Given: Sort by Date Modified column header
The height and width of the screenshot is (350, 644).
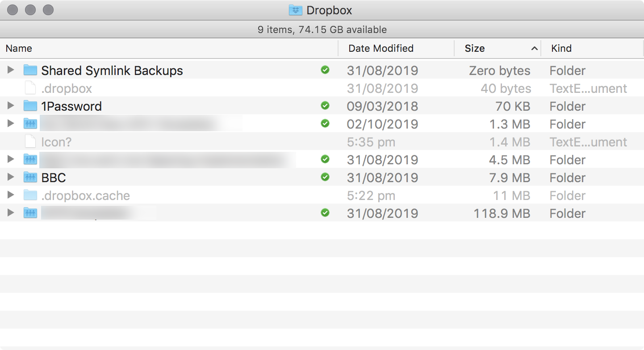Looking at the screenshot, I should pos(396,48).
